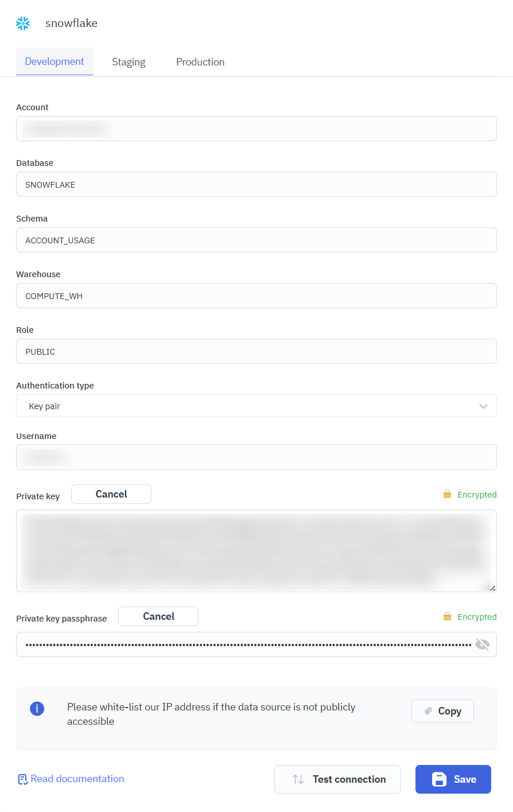
Task: Switch to the Staging tab
Action: coord(129,62)
